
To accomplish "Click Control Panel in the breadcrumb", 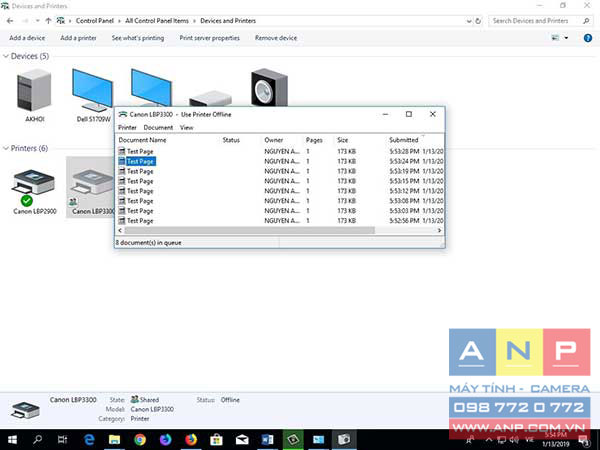I will pos(95,21).
